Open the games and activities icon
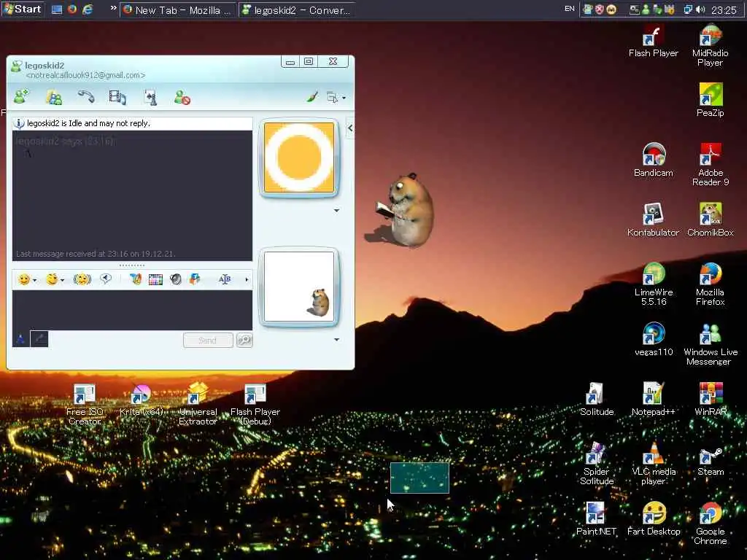The height and width of the screenshot is (560, 747). pyautogui.click(x=150, y=97)
